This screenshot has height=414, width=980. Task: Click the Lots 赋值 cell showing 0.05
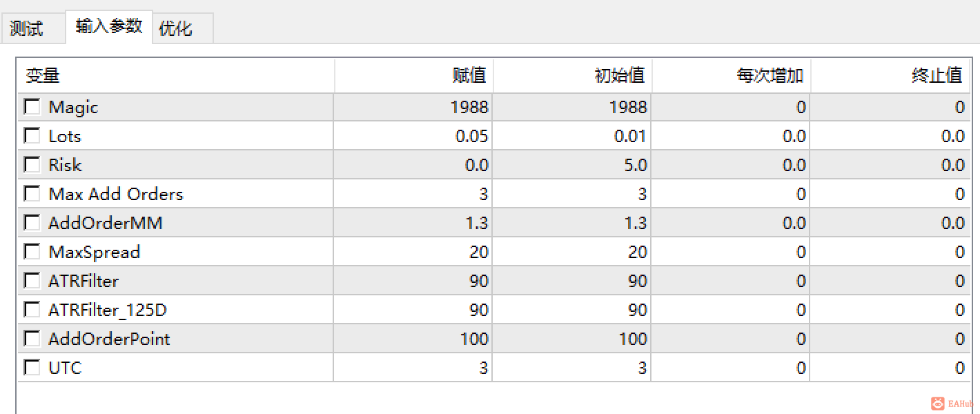tap(413, 136)
